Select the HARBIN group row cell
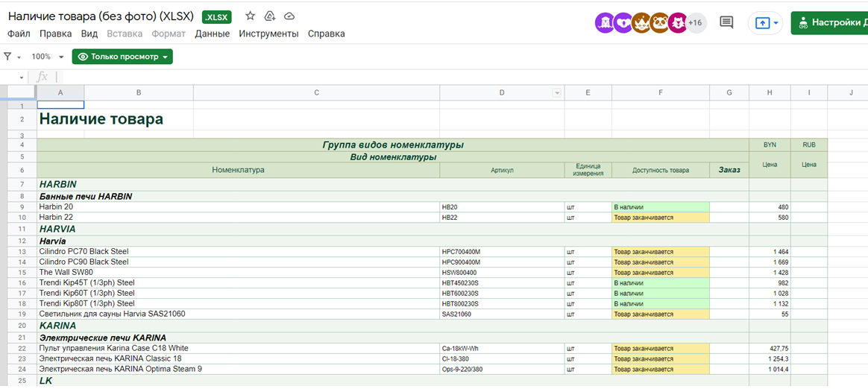This screenshot has height=389, width=868. click(x=392, y=184)
